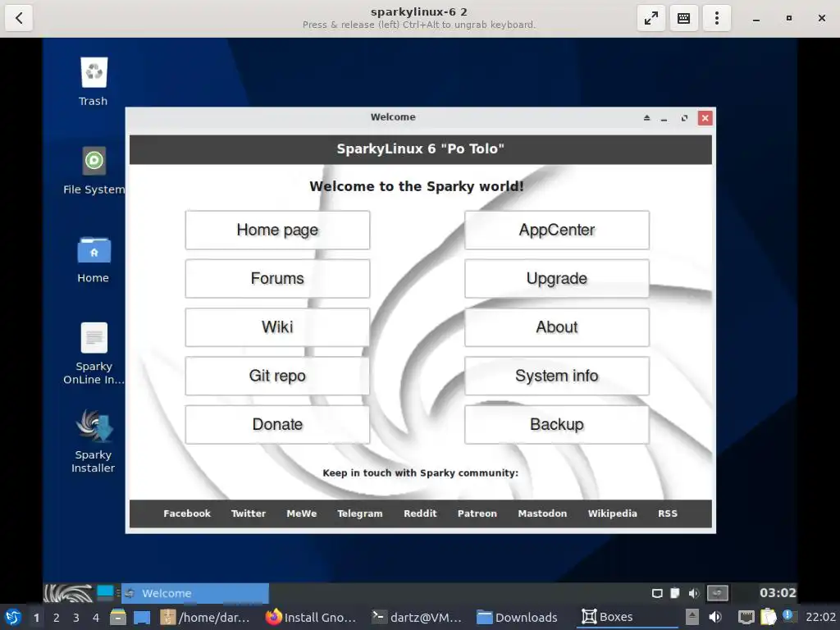Image resolution: width=840 pixels, height=630 pixels.
Task: Launch AppCenter from Welcome window
Action: [557, 230]
